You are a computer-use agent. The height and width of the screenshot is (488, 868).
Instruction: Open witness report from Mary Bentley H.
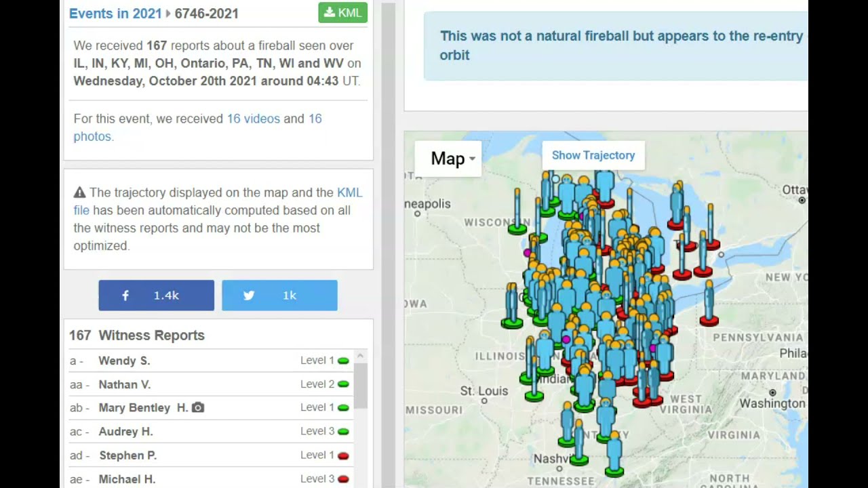(x=143, y=407)
